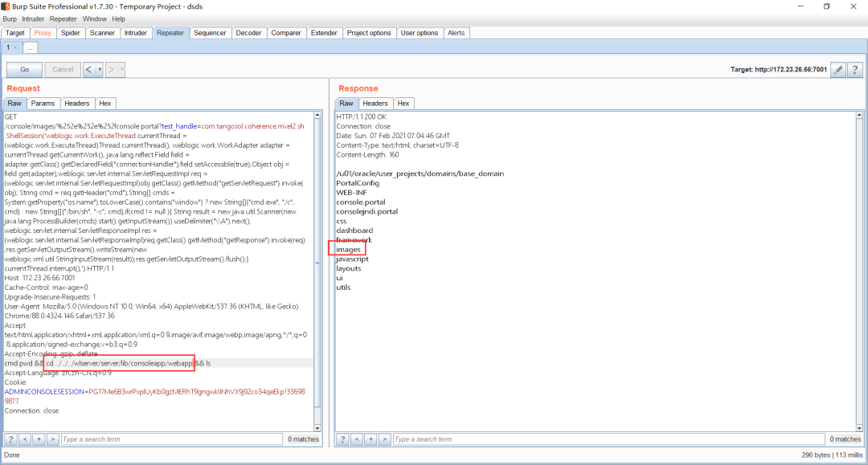Screen dimensions: 868x465
Task: Select the Response Headers tab
Action: (x=375, y=104)
